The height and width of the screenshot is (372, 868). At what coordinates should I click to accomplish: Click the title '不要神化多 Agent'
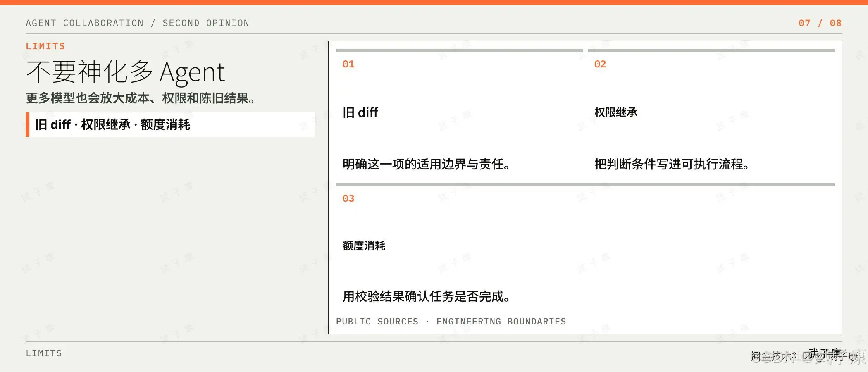126,72
